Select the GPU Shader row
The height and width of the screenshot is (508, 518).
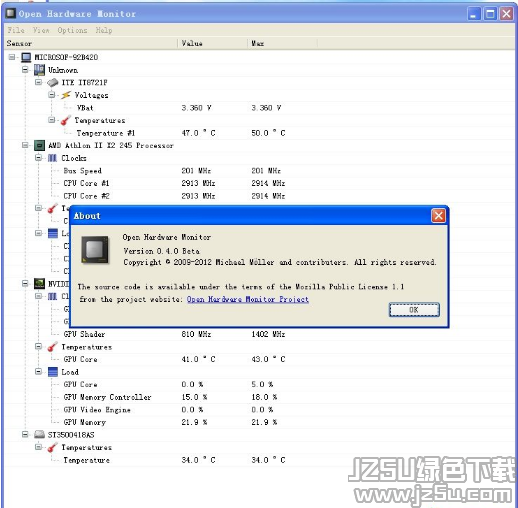(260, 334)
